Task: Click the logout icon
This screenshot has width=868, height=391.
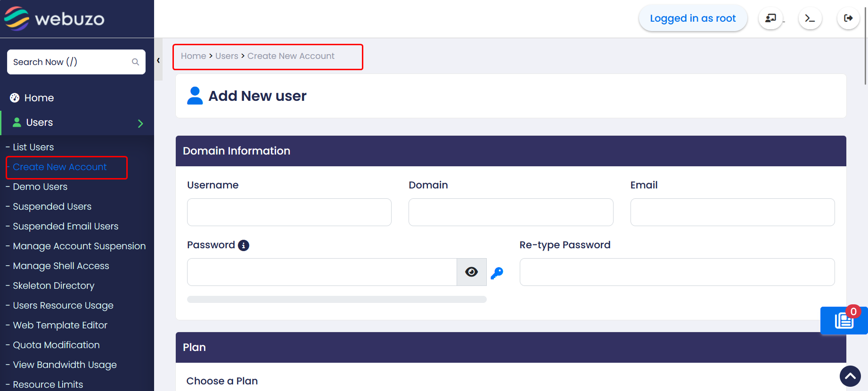Action: [x=848, y=18]
